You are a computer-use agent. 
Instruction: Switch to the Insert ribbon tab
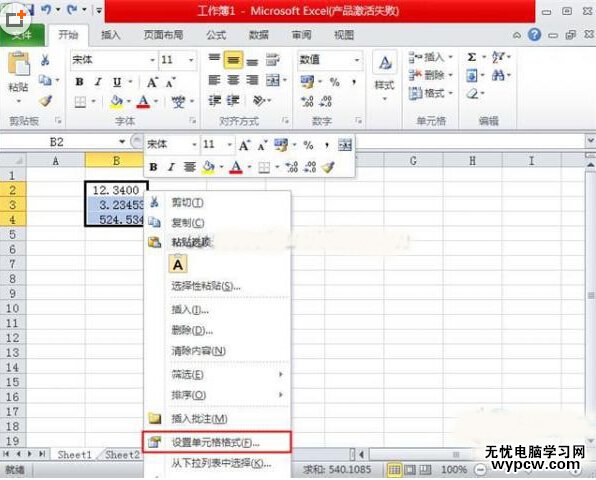click(111, 35)
